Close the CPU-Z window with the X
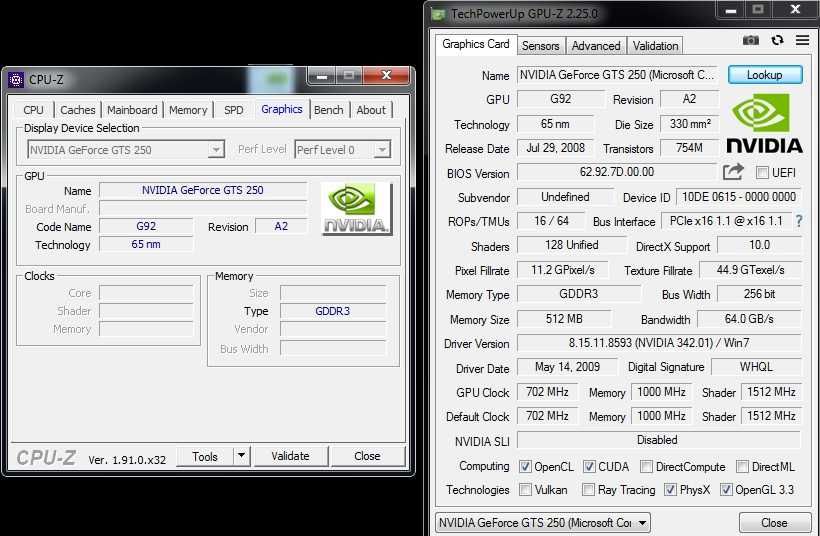This screenshot has width=820, height=536. click(386, 76)
